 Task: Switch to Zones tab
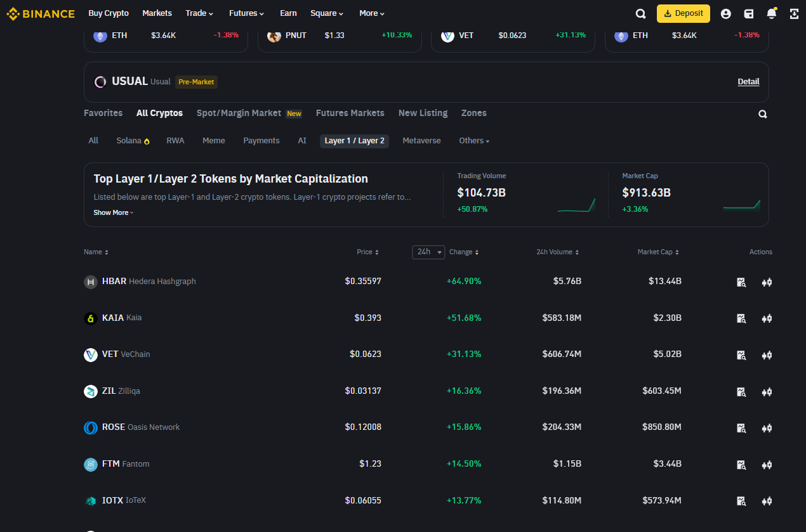pos(474,113)
